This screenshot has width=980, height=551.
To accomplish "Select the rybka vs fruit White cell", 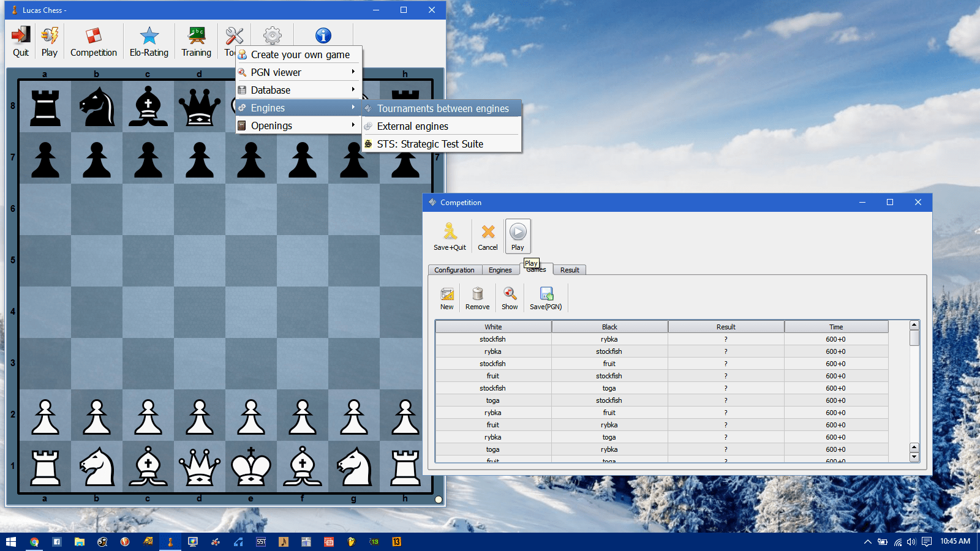I will 493,413.
